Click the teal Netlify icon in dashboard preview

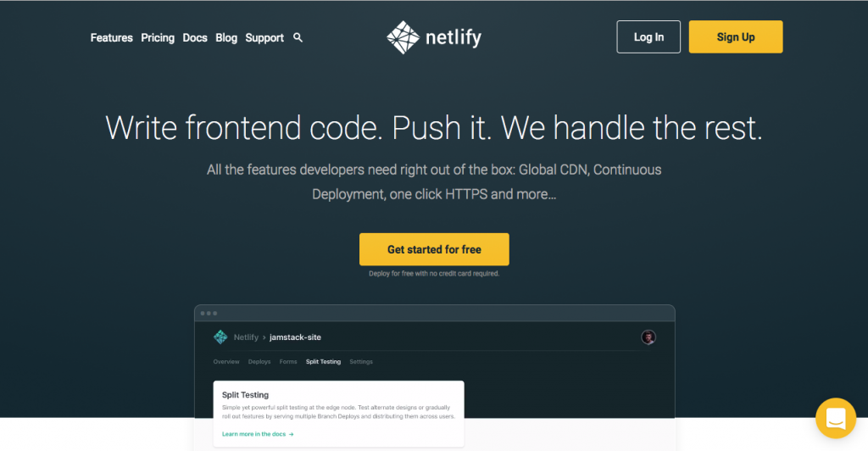[220, 337]
